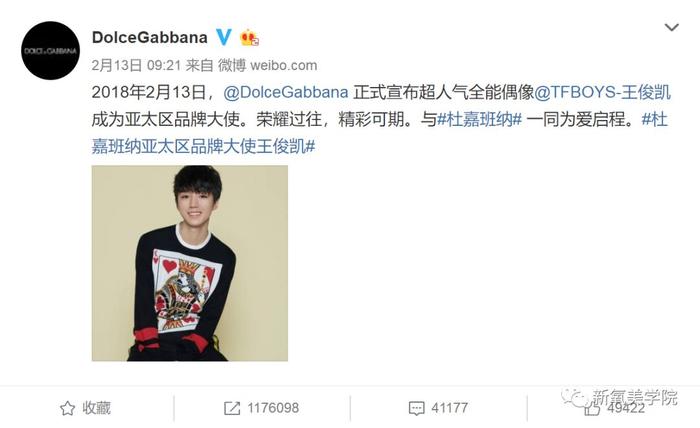Click the crown membership badge icon
Image resolution: width=700 pixels, height=428 pixels.
tap(250, 38)
